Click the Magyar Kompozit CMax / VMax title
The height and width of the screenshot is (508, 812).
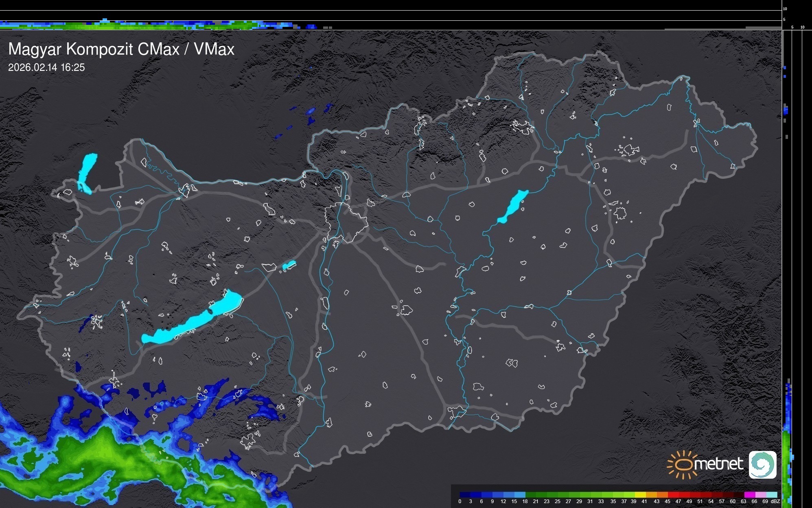tap(121, 49)
